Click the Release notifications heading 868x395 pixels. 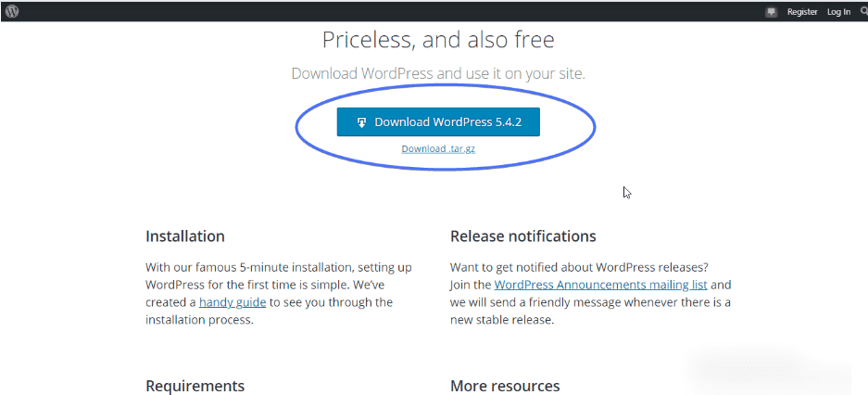click(x=523, y=236)
